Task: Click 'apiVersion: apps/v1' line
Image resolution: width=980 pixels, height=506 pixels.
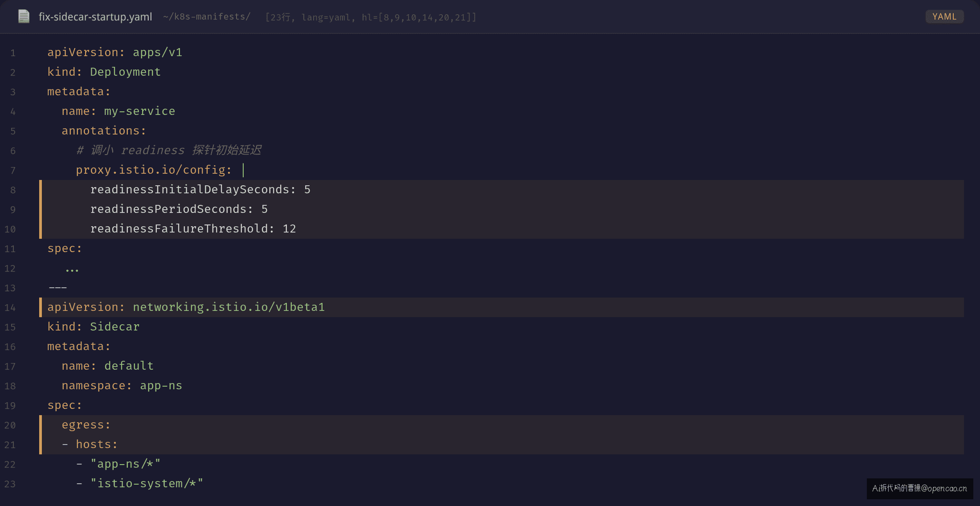Action: pyautogui.click(x=115, y=53)
